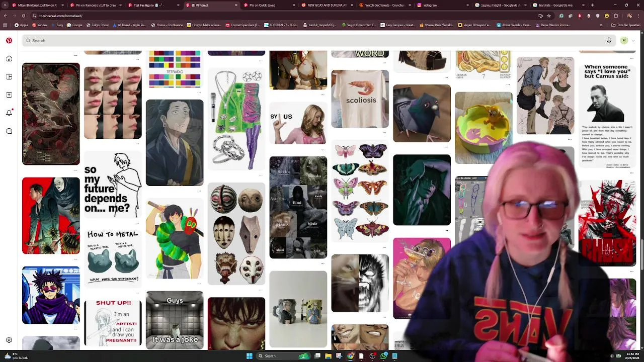Switch to Watch Gachiakuta Crunchyroll tab
This screenshot has height=362, width=644.
385,5
